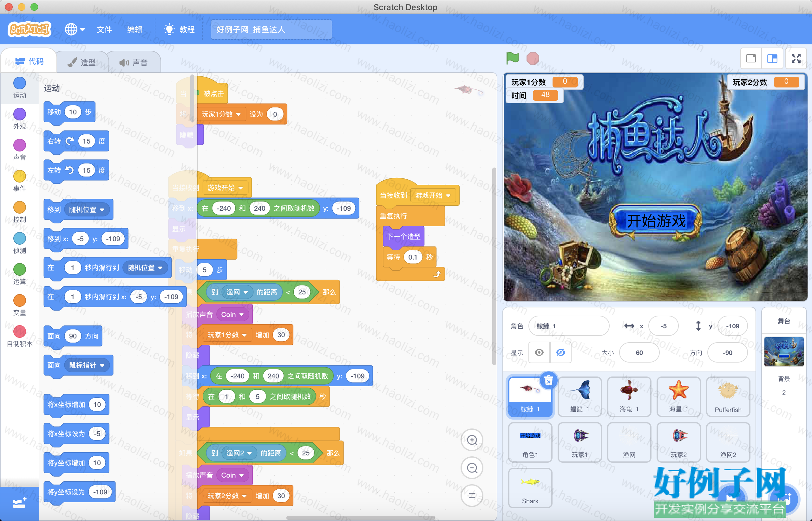Select the 渔网2 sprite
Image resolution: width=812 pixels, height=521 pixels.
click(x=728, y=442)
